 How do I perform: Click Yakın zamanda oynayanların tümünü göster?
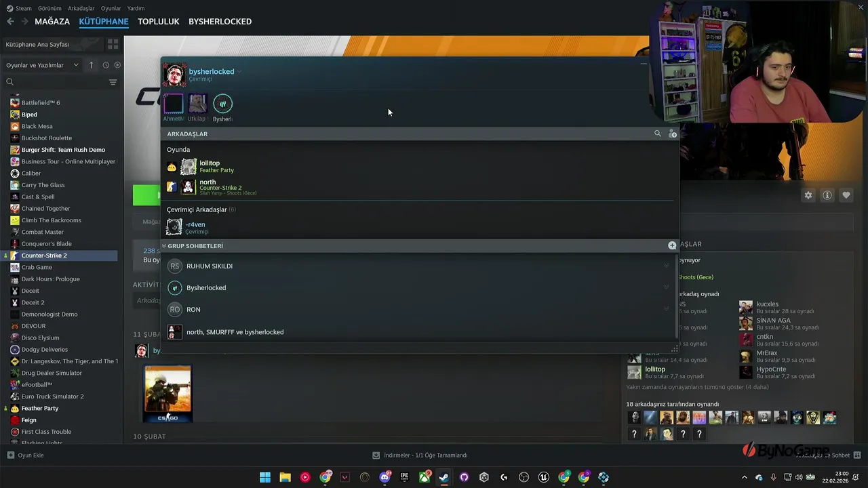(x=697, y=388)
